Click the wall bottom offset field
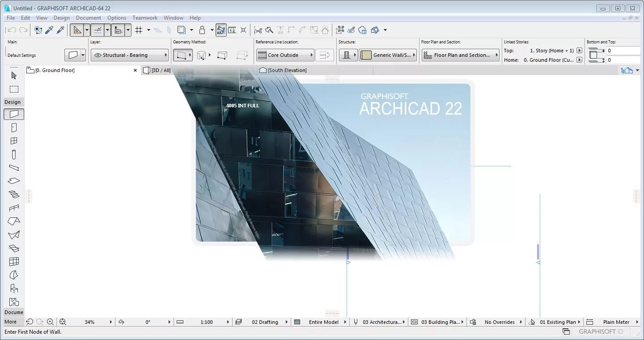 pos(624,59)
